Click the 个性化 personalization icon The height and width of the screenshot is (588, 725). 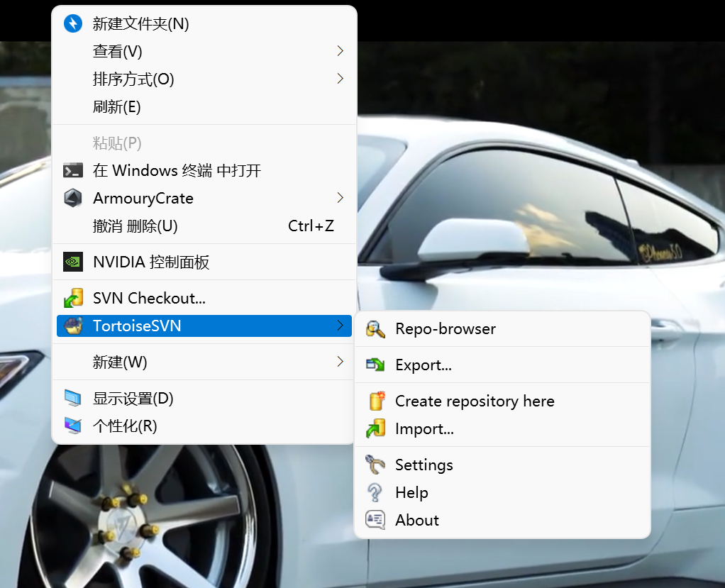coord(73,426)
